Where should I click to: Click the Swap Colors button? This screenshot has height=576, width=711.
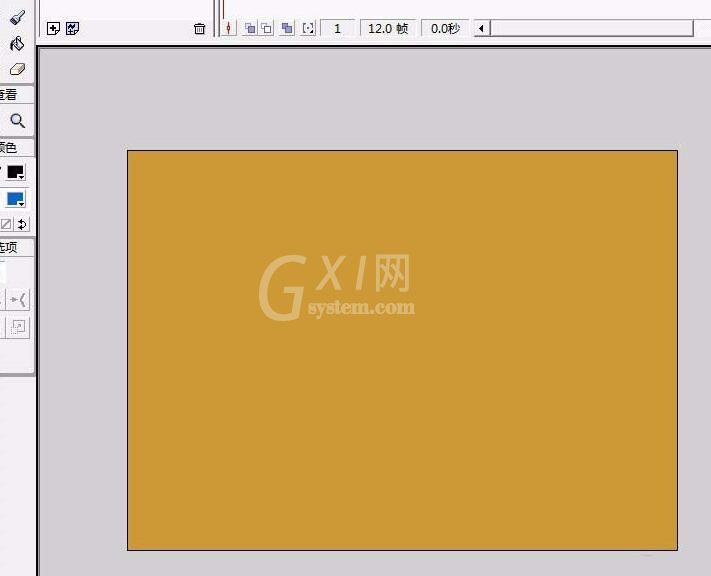click(x=22, y=224)
